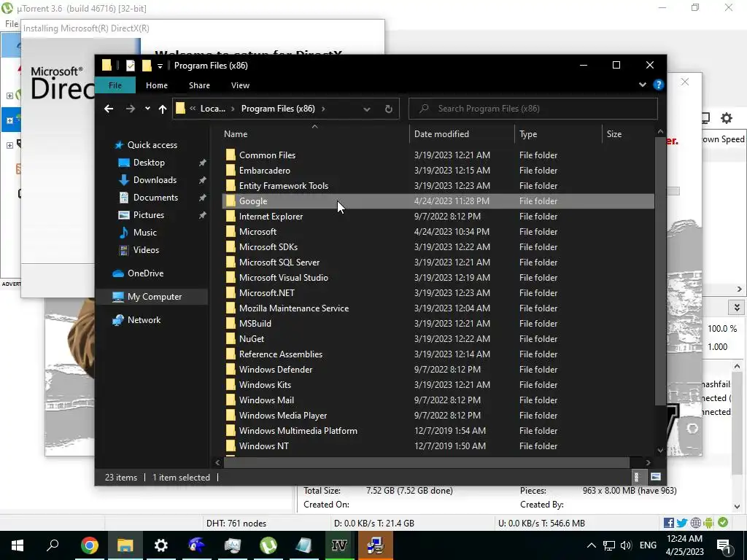Open uTorrent from the taskbar
This screenshot has height=560, width=747.
(268, 545)
